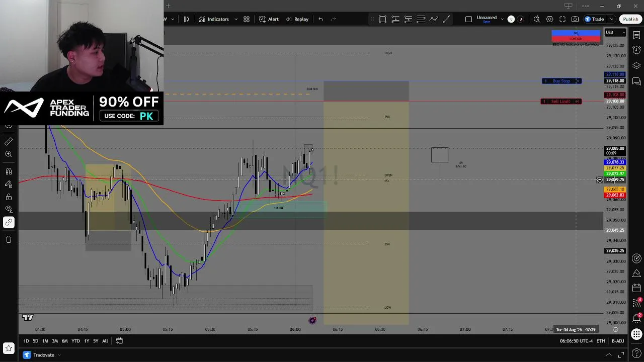Cancel the Sell Limit order with its X
Screen dimensions: 644x362
point(578,102)
